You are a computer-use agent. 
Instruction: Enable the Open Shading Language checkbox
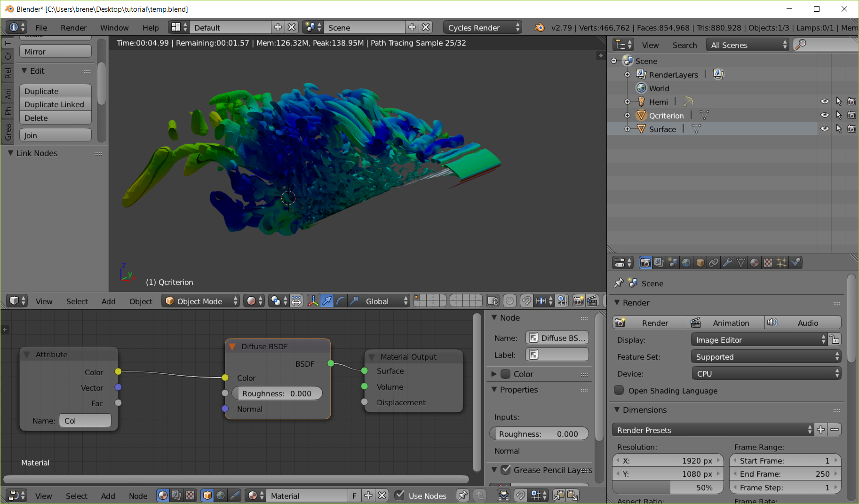pos(619,390)
